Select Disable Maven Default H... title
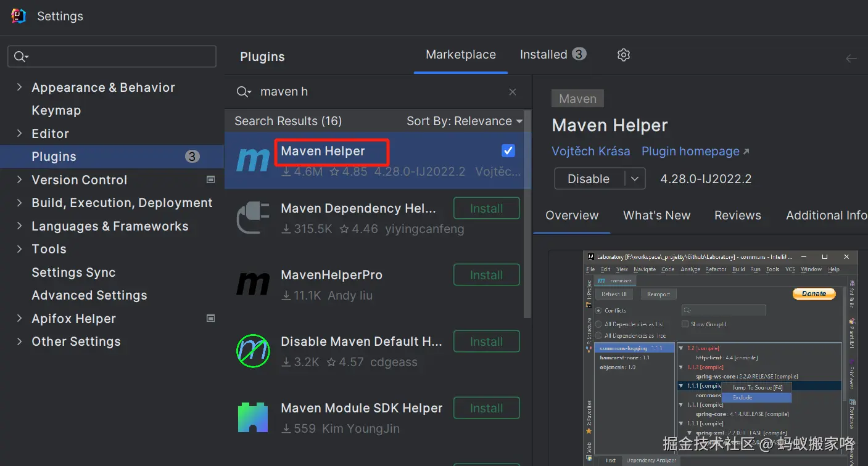868x466 pixels. coord(362,341)
